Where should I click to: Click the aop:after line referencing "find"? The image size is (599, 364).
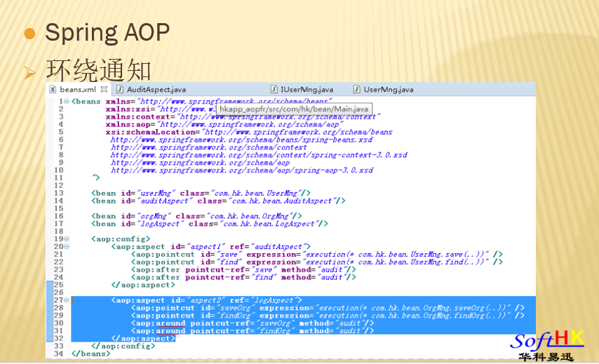coord(243,277)
